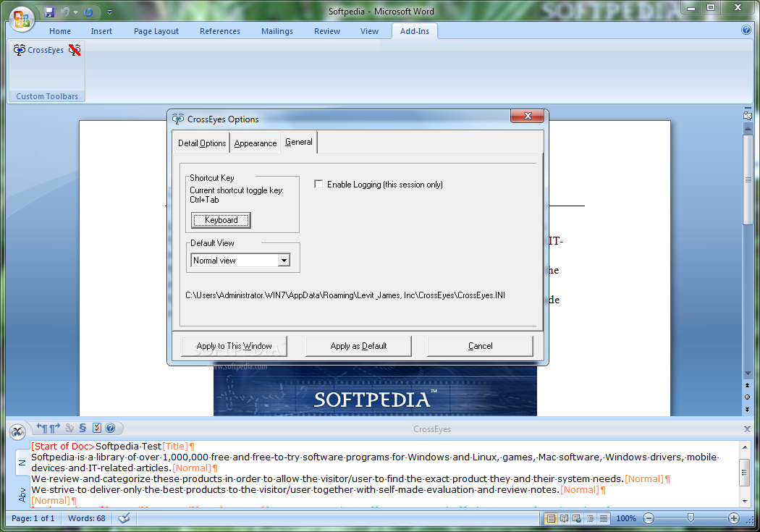Open the Undo history dropdown arrow
The width and height of the screenshot is (760, 532).
click(75, 12)
